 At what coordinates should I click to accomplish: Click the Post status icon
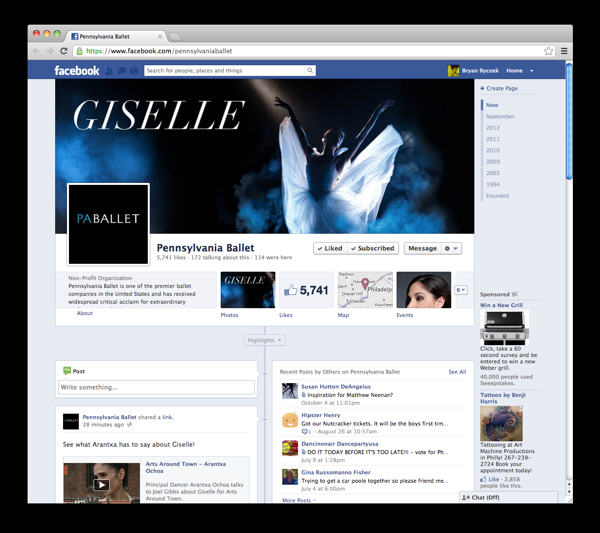pyautogui.click(x=67, y=371)
